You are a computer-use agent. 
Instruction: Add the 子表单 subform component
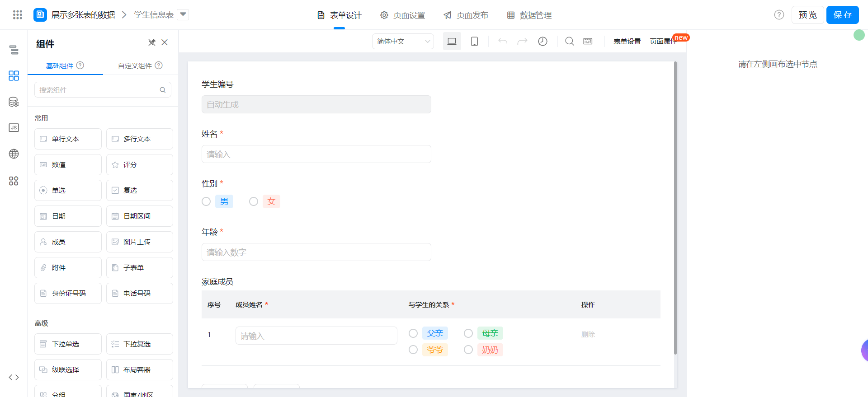140,267
